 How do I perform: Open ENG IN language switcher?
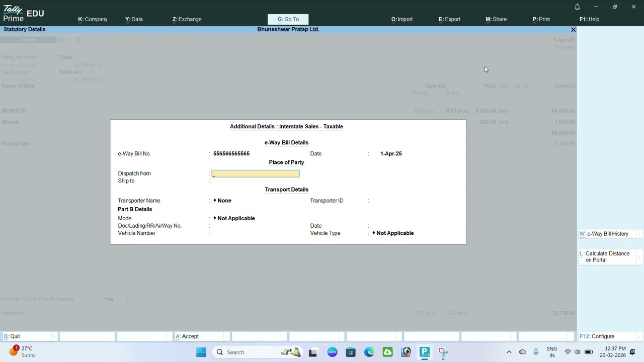[552, 352]
